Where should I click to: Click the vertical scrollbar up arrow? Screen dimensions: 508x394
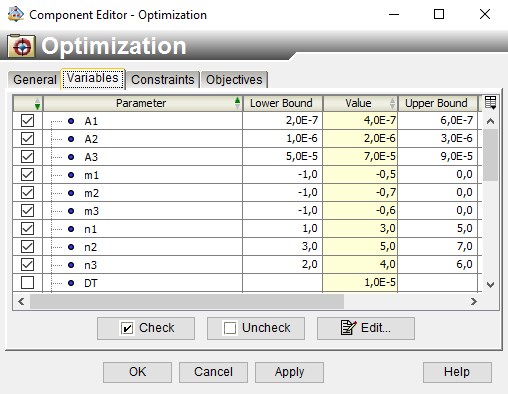point(490,121)
